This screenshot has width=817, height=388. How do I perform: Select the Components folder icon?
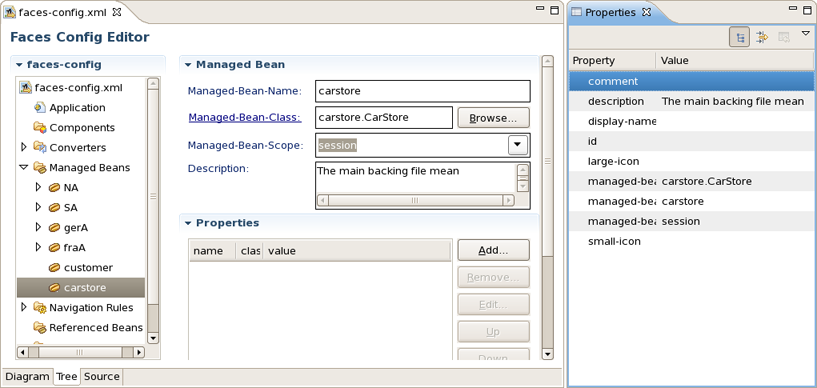[x=40, y=128]
